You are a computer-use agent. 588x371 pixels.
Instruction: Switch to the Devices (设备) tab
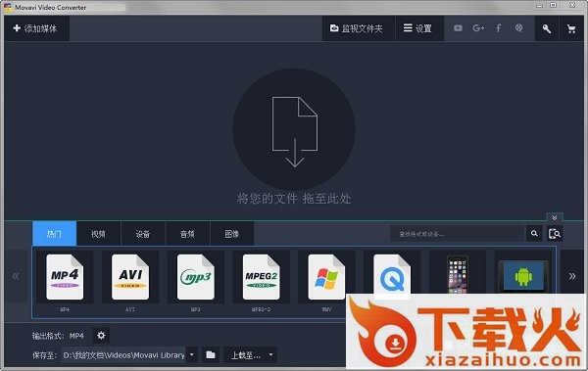pos(143,234)
